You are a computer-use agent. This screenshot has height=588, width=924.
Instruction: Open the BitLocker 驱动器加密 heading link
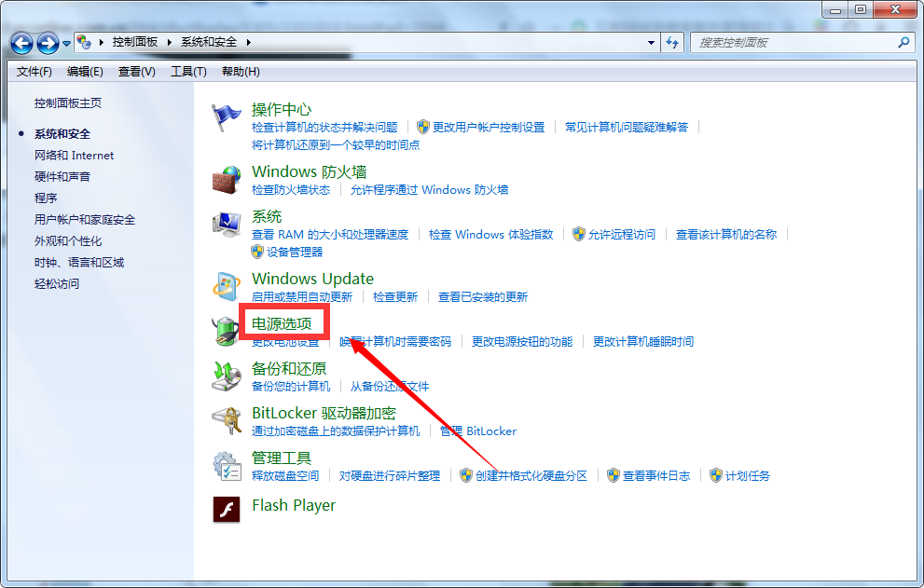pos(324,414)
